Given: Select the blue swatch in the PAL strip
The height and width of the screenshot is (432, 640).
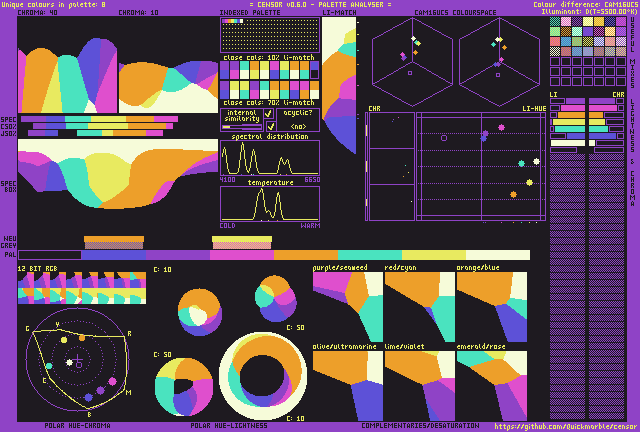Looking at the screenshot, I should click(114, 255).
